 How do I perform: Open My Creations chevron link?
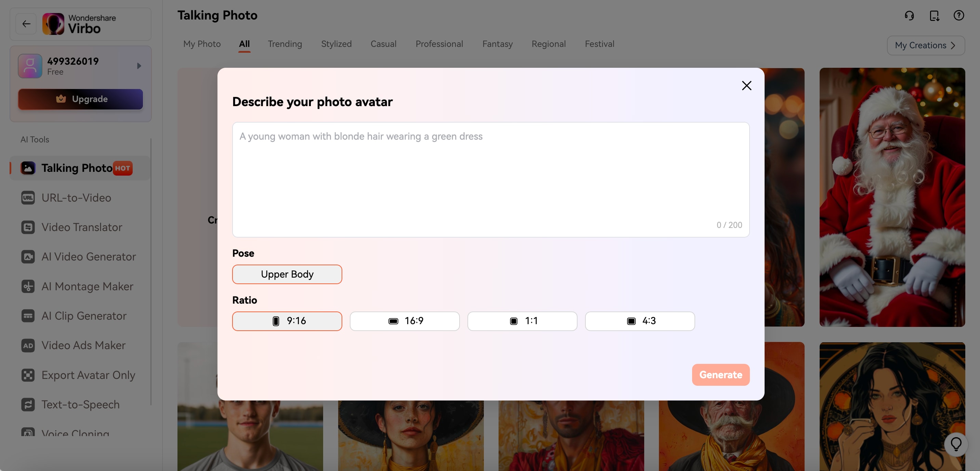(x=926, y=45)
